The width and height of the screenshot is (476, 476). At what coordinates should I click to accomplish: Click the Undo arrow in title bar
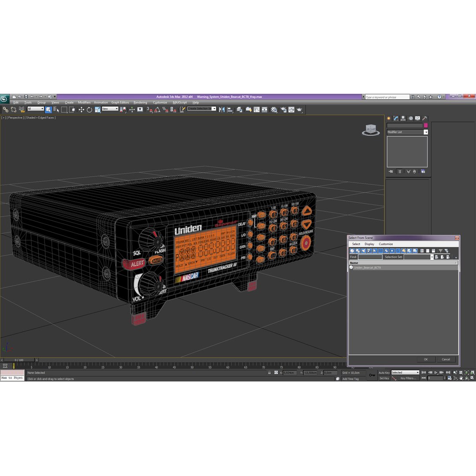pyautogui.click(x=32, y=97)
